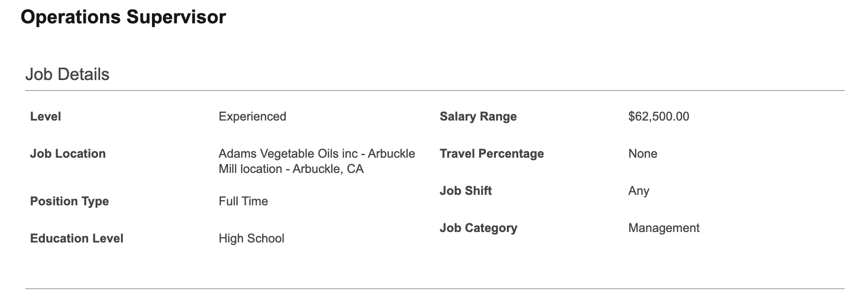Screen dimensions: 868x303
Task: Click the Salary Range label
Action: pyautogui.click(x=478, y=116)
